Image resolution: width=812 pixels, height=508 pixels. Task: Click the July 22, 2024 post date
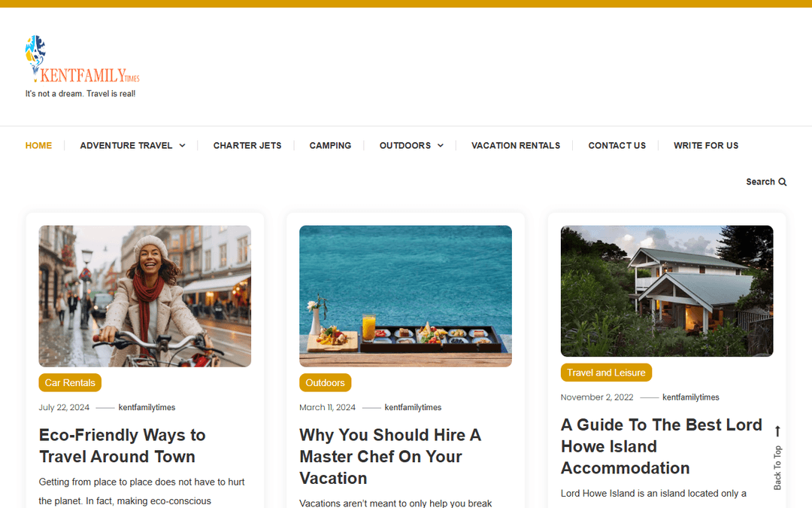point(64,407)
